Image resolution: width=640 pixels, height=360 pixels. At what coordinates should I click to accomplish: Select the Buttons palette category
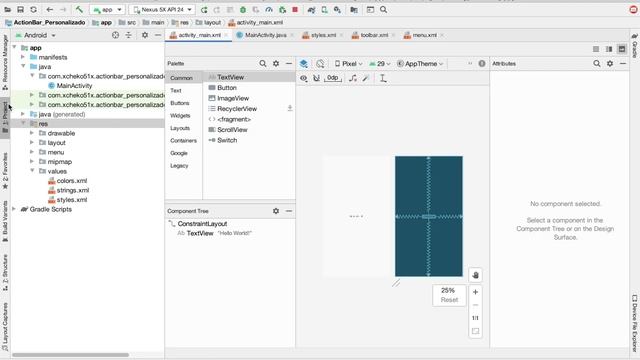click(180, 103)
